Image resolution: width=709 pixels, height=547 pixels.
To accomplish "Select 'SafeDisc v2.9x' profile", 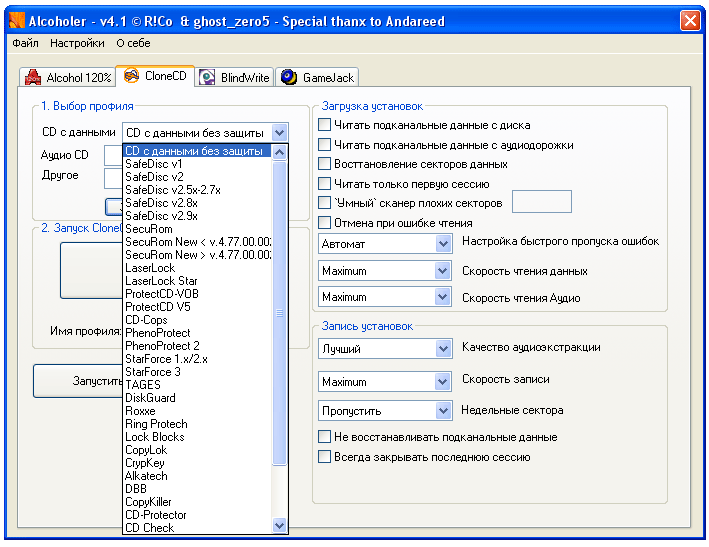I will [198, 216].
